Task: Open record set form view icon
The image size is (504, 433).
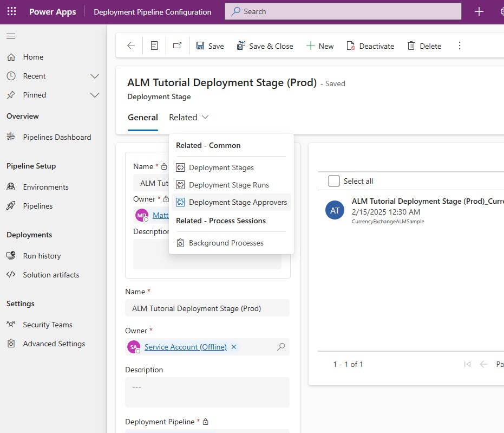Action: 154,46
